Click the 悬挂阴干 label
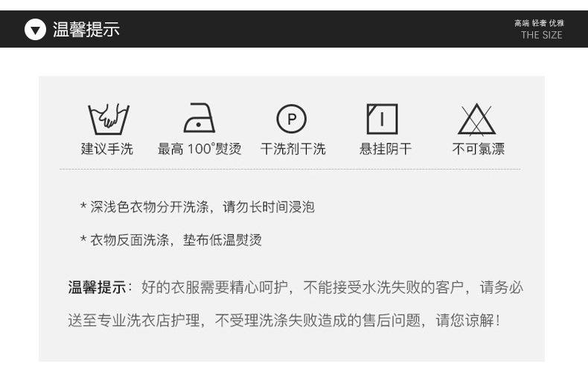588x381 pixels. coord(386,149)
